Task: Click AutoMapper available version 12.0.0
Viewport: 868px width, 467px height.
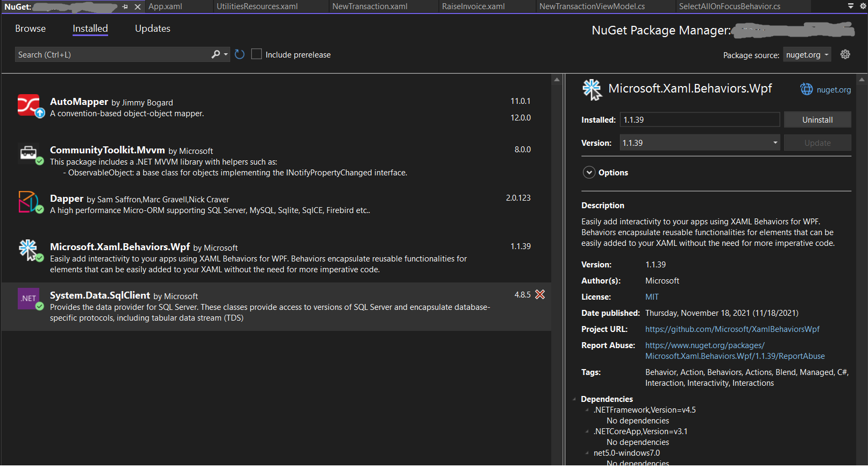Action: pos(521,117)
